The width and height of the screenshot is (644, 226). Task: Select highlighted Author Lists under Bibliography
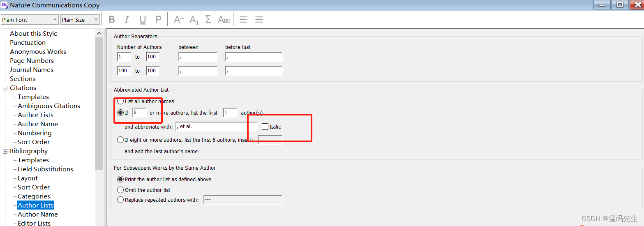(35, 205)
